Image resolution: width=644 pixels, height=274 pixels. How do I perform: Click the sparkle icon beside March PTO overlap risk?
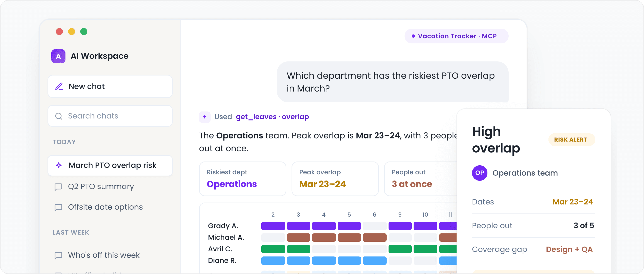[x=59, y=165]
